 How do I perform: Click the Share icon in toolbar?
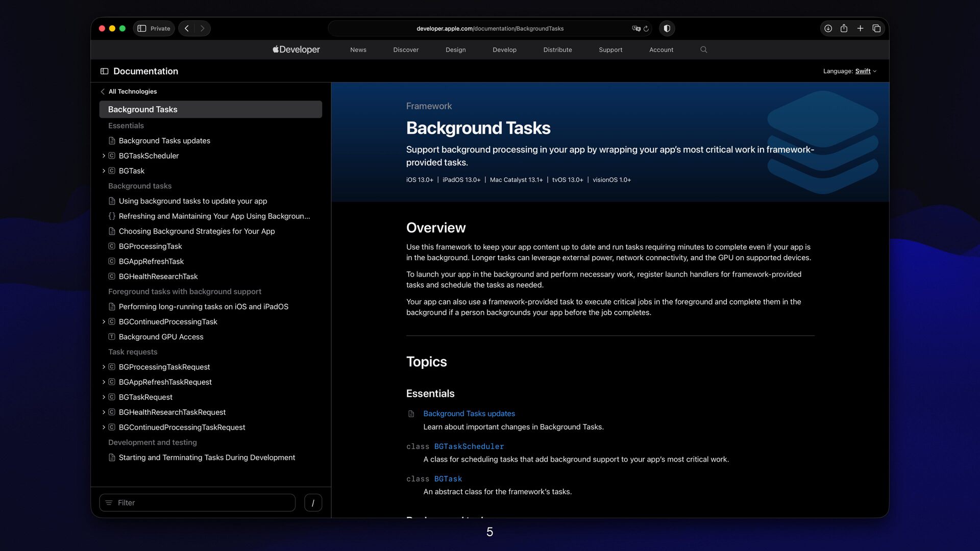point(844,29)
